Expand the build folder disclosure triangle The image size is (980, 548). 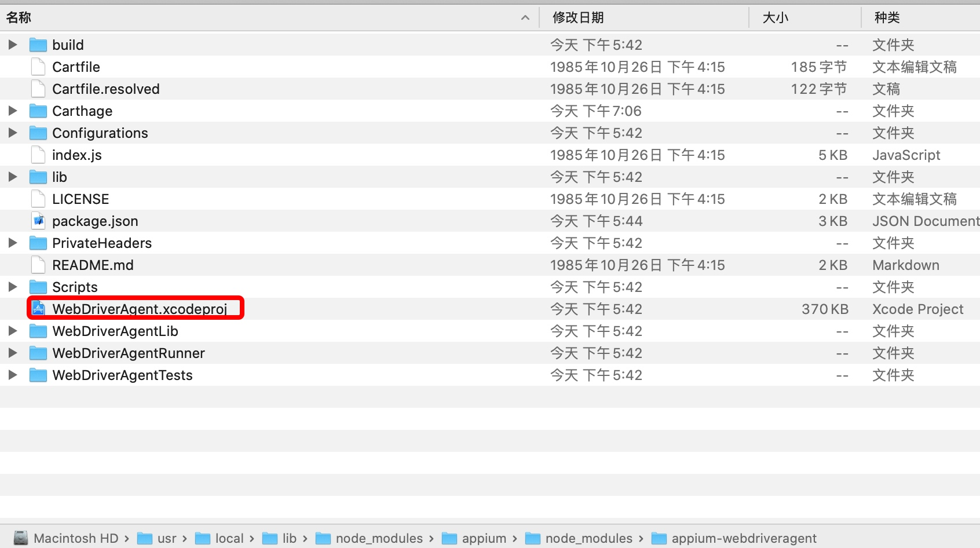[x=13, y=45]
